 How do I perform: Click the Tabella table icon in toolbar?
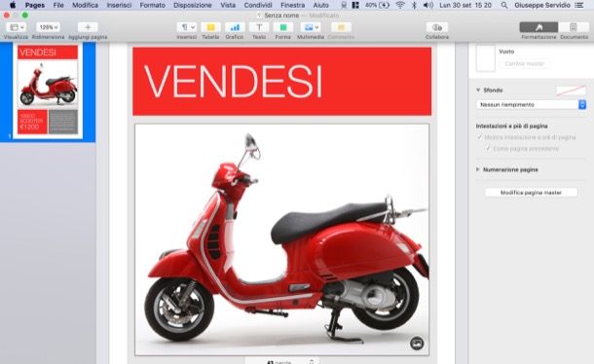click(x=210, y=27)
